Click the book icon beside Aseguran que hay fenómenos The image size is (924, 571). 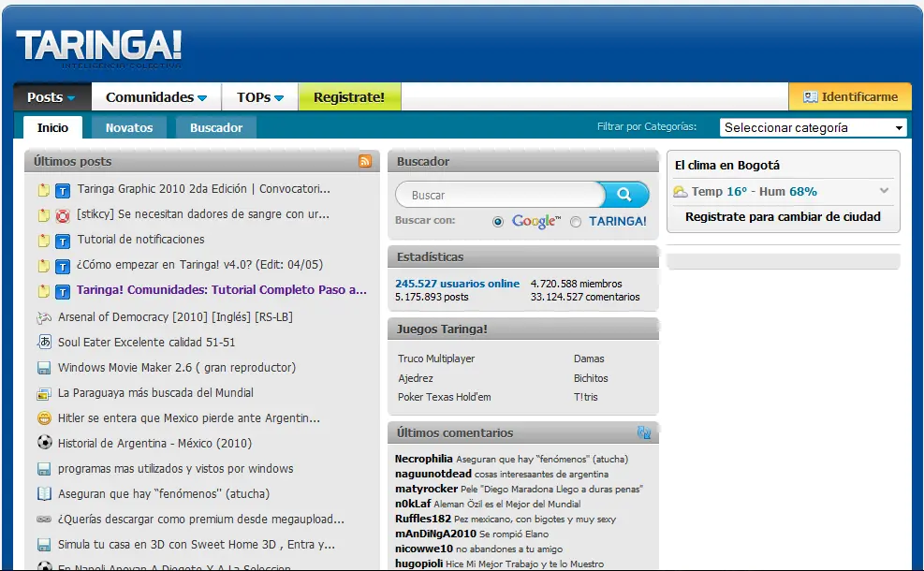coord(44,494)
